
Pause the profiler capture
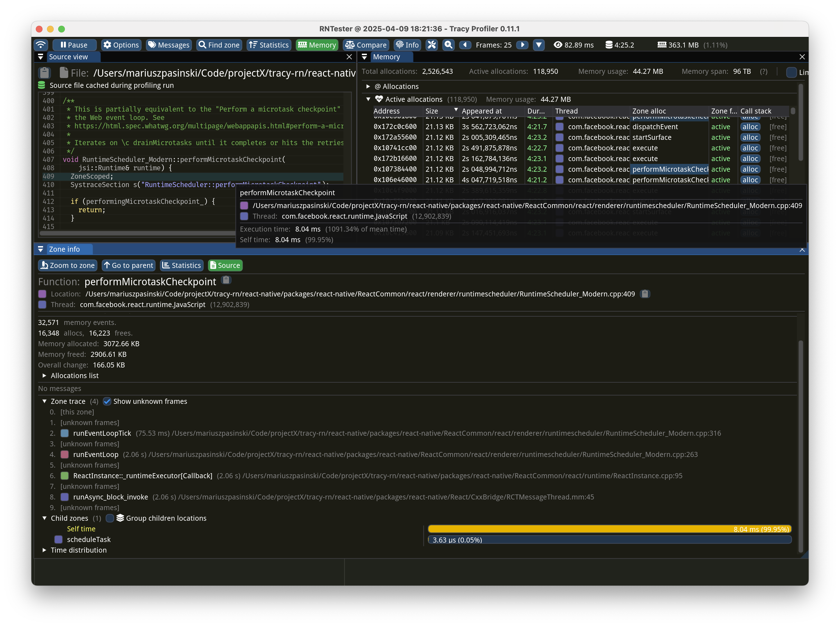pyautogui.click(x=74, y=45)
